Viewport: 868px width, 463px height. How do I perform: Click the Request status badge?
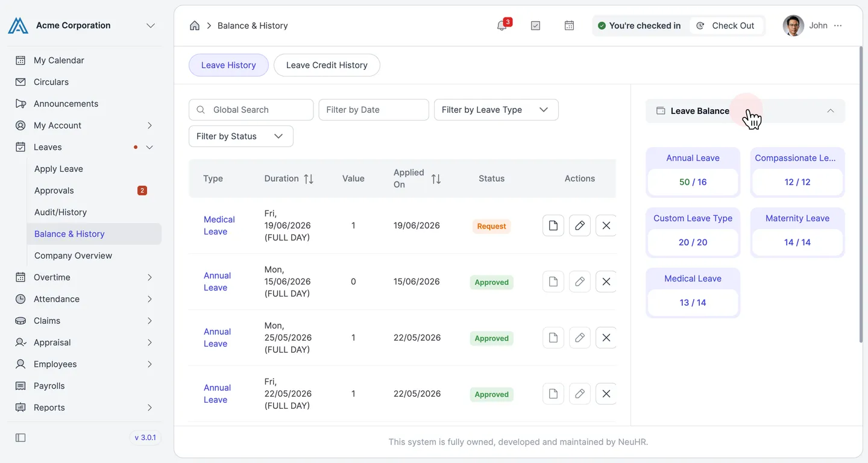[x=491, y=226]
